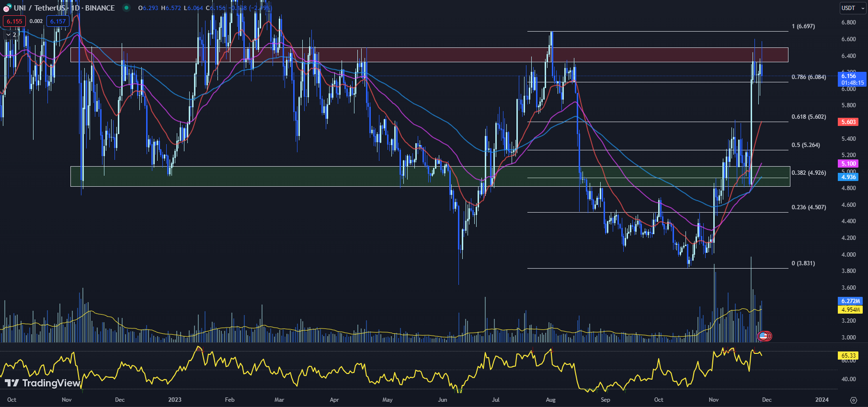Viewport: 868px width, 407px height.
Task: Click the UNI coin logo icon
Action: point(7,8)
